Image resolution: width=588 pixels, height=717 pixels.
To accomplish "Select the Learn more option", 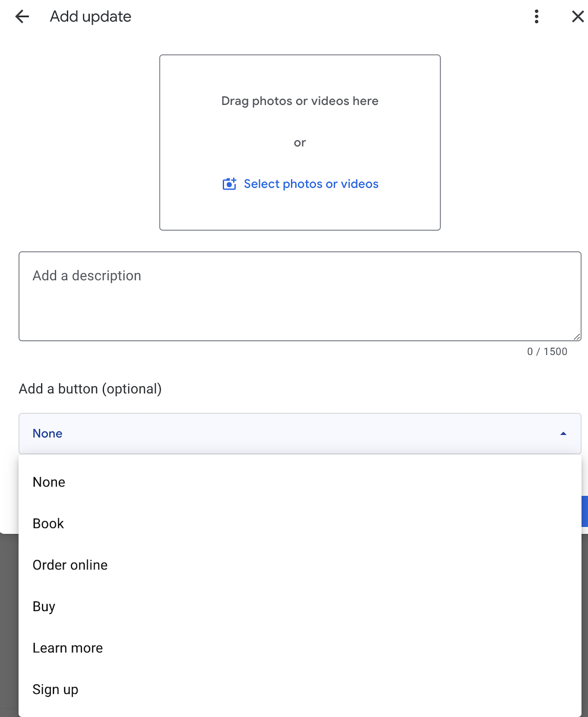I will tap(300, 648).
